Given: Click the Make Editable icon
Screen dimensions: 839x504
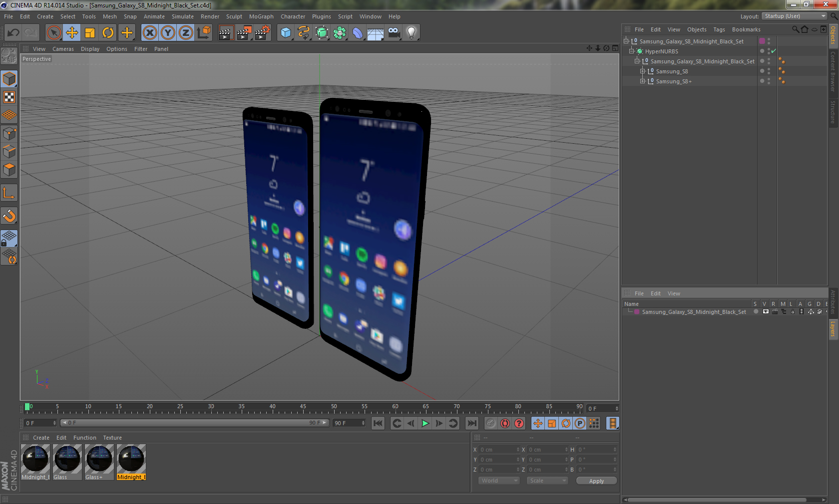Looking at the screenshot, I should (x=9, y=56).
